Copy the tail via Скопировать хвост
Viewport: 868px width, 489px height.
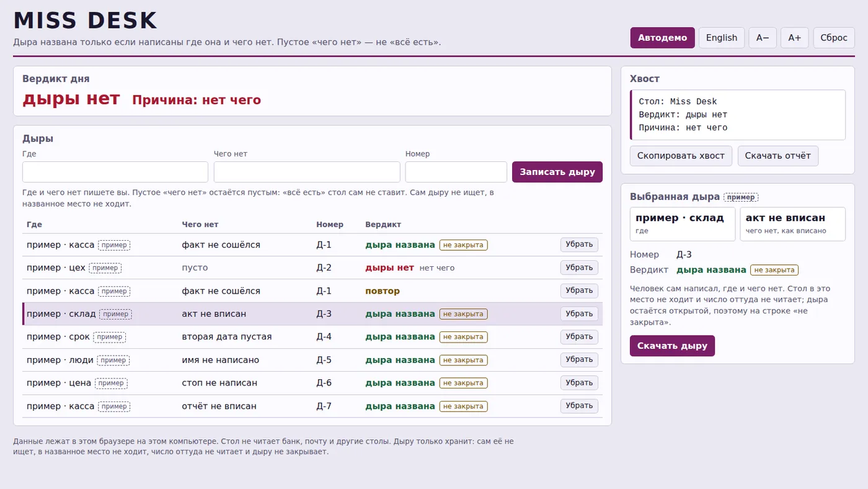(x=681, y=156)
